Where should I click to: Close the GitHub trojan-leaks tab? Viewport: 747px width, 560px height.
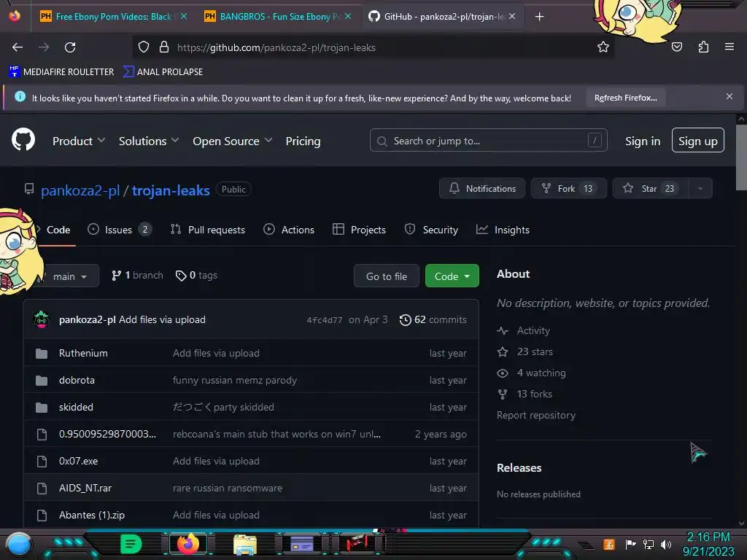(512, 16)
